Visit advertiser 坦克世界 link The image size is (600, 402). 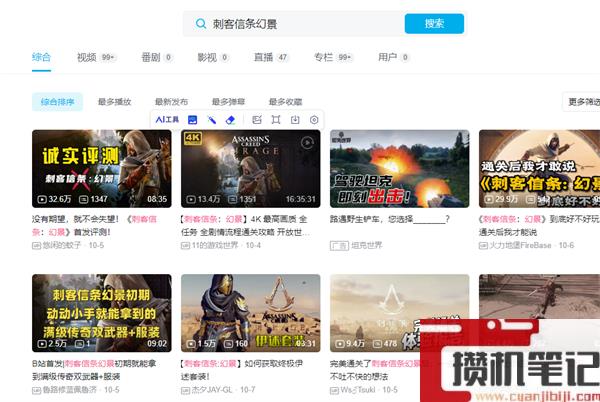click(x=367, y=245)
